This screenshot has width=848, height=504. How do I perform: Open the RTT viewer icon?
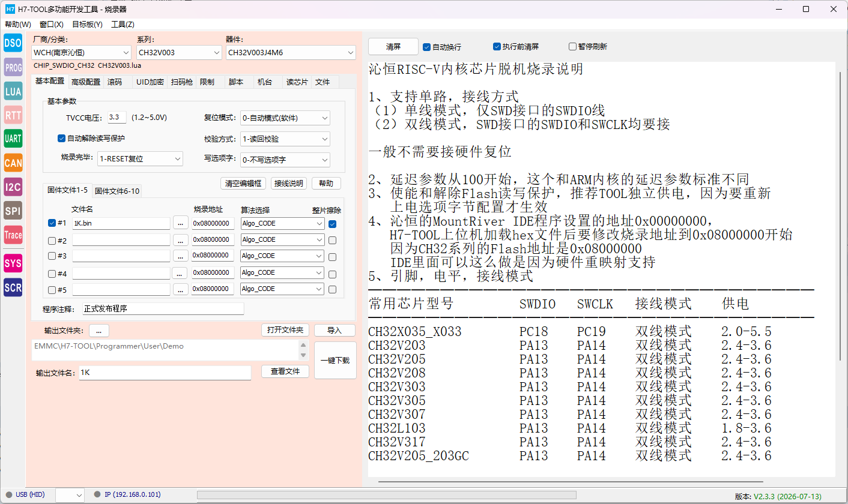tap(13, 115)
